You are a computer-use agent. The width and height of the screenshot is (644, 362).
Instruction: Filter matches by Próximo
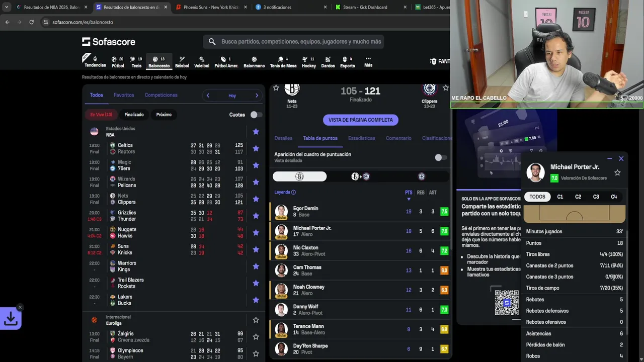point(164,115)
